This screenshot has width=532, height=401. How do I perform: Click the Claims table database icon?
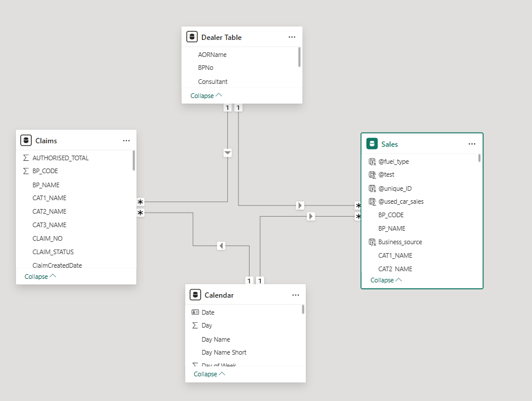tap(26, 140)
